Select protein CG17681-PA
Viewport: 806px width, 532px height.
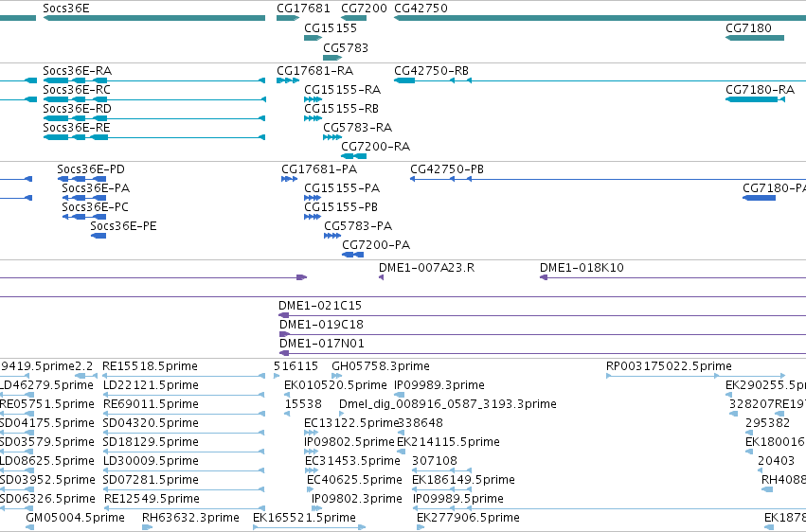[x=290, y=179]
